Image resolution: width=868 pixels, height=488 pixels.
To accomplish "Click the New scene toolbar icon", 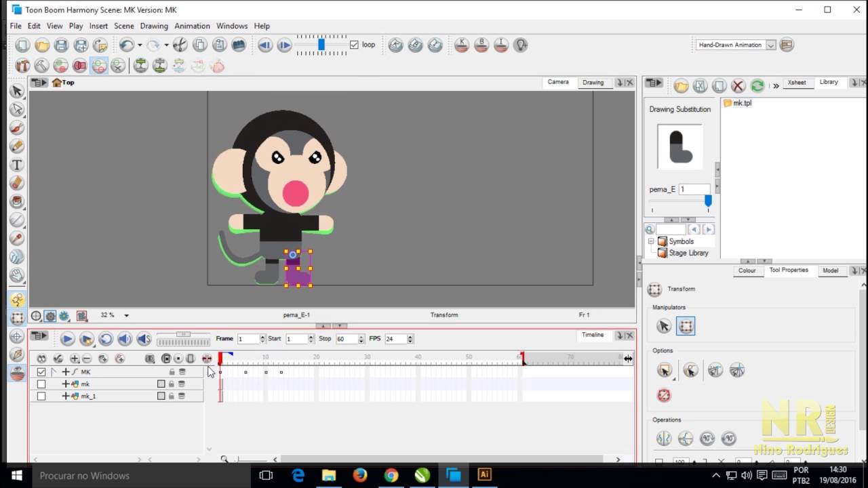I will coord(23,45).
